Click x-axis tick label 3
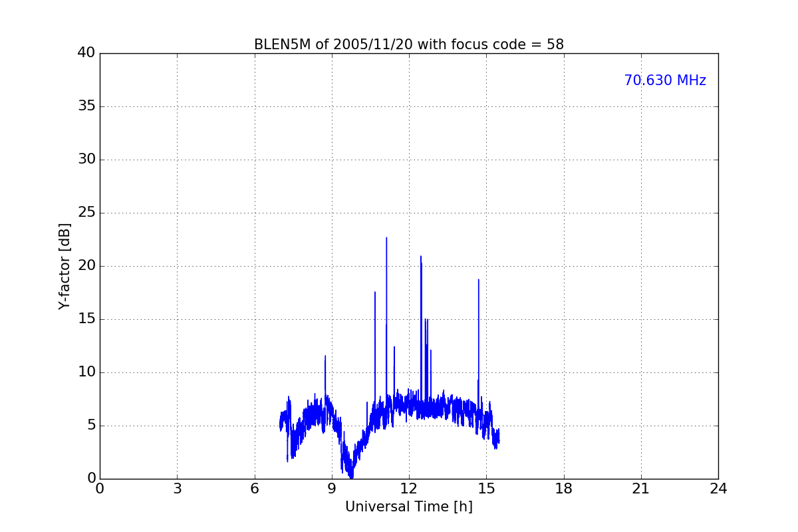798x532 pixels. pos(177,489)
